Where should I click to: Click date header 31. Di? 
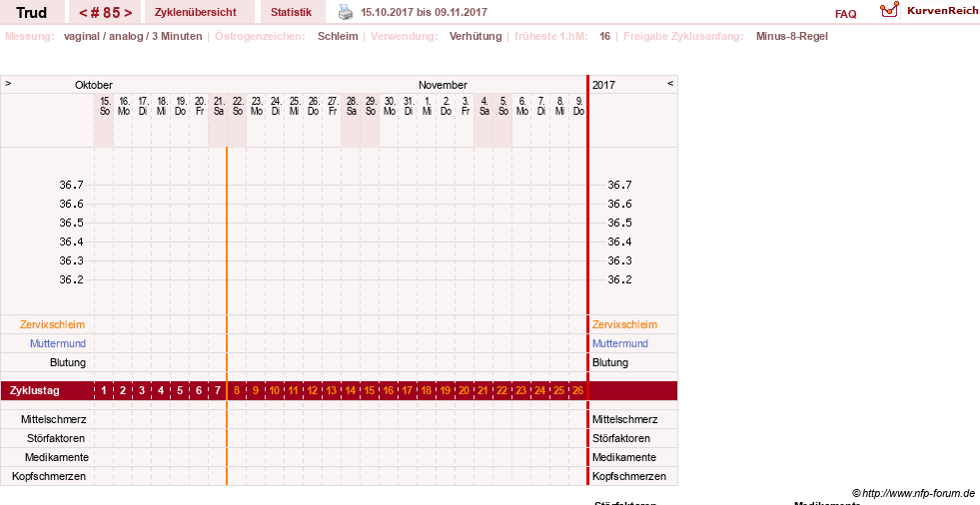click(408, 106)
